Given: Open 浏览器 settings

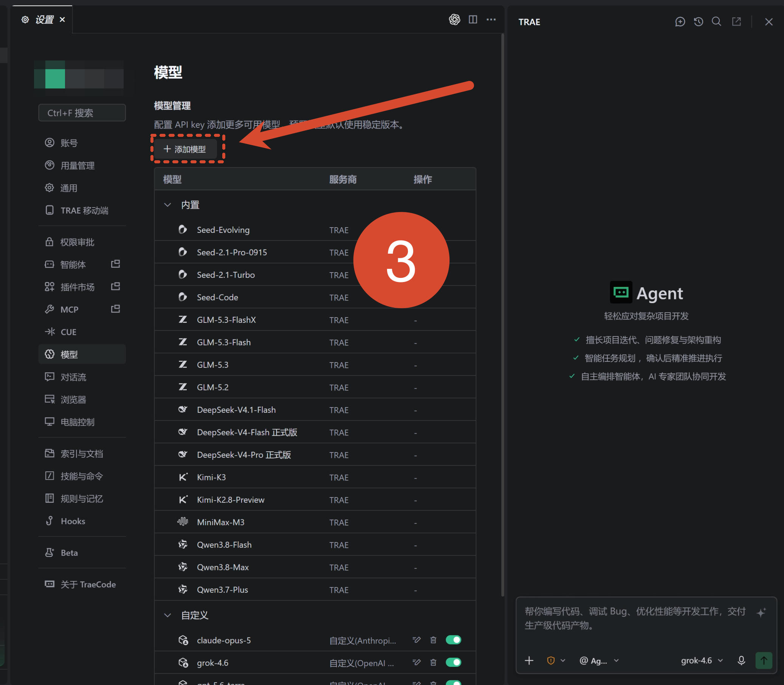Looking at the screenshot, I should coord(82,400).
